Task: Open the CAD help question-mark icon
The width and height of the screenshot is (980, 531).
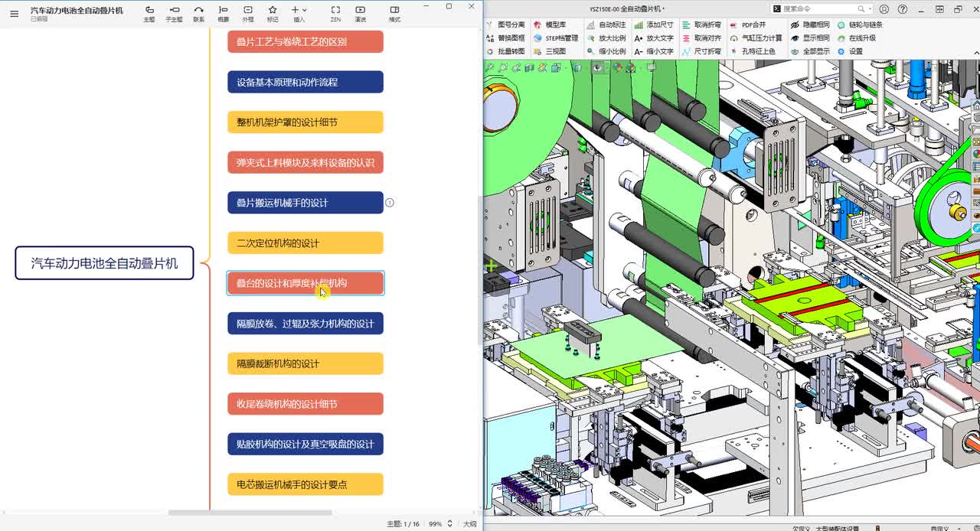Action: click(x=902, y=9)
